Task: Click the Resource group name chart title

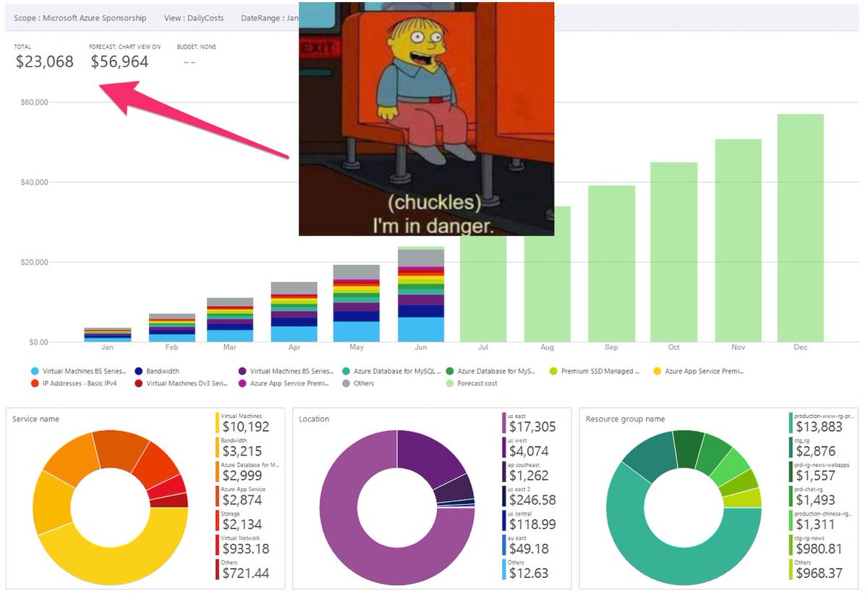Action: point(625,419)
